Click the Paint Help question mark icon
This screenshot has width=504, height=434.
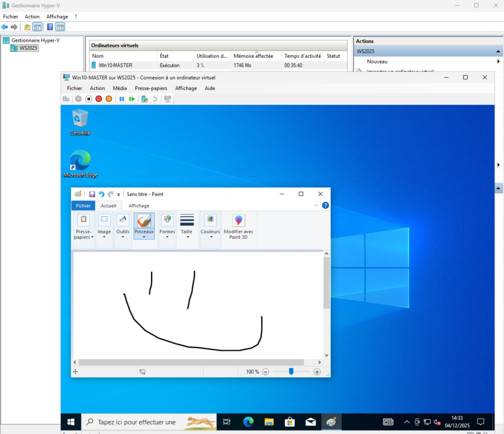point(325,205)
